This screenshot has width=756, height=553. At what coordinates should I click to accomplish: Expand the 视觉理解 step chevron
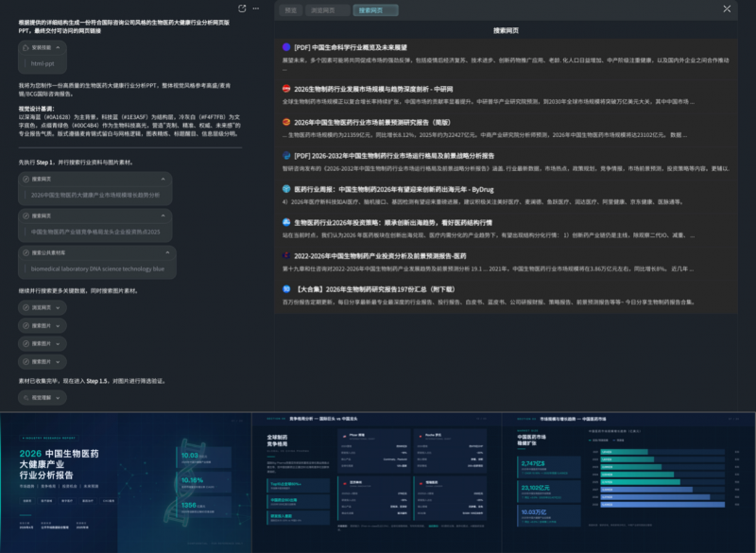point(60,398)
